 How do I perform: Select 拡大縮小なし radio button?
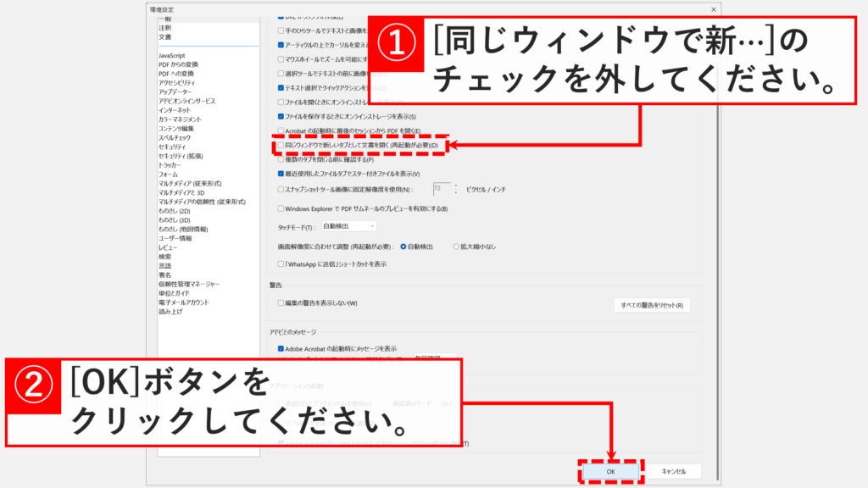point(456,247)
